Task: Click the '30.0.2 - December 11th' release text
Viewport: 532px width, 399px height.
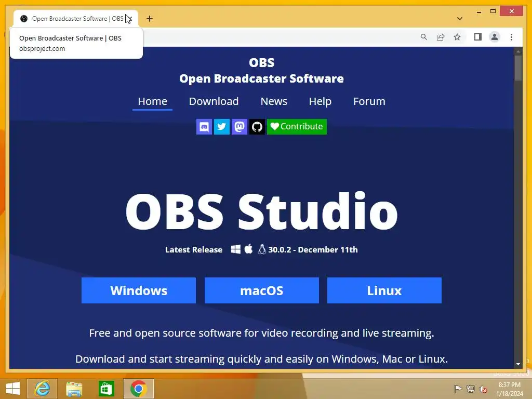Action: 313,250
